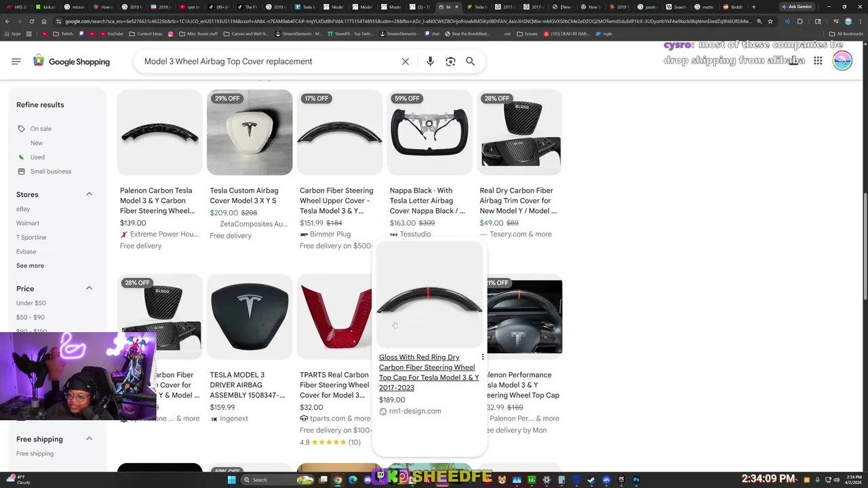The height and width of the screenshot is (488, 868).
Task: Click the Nappa Black yoke wheel thumbnail
Action: click(429, 132)
